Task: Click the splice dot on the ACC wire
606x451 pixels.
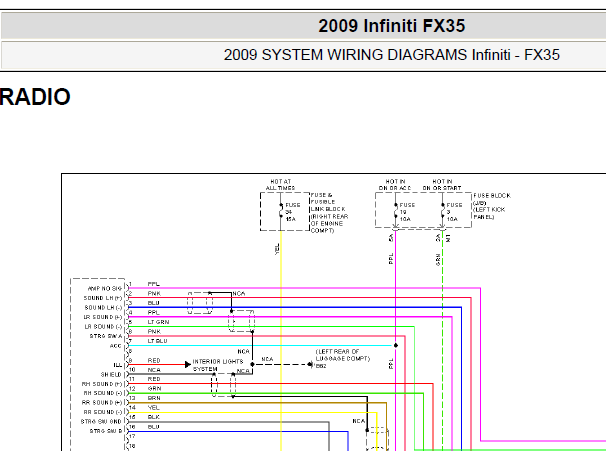Action: click(396, 345)
